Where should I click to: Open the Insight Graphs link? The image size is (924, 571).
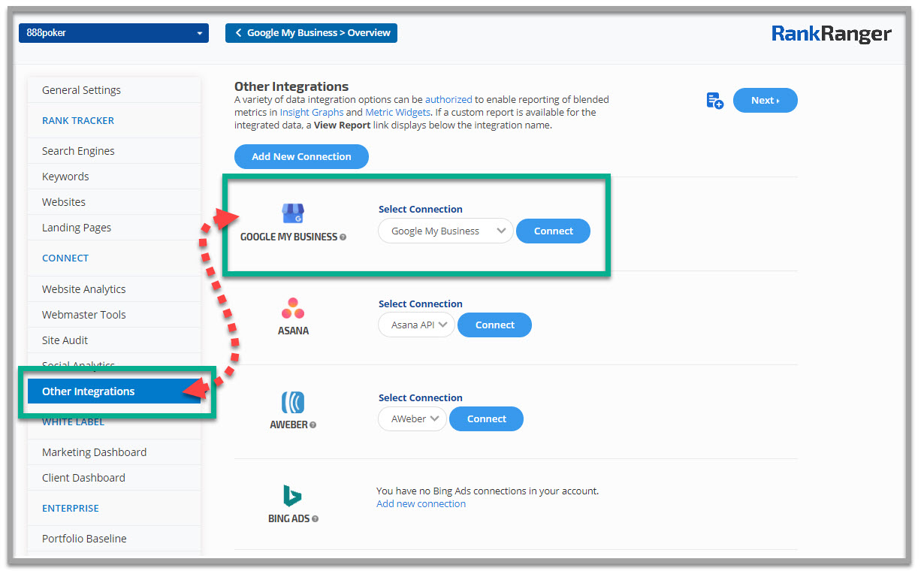point(312,112)
